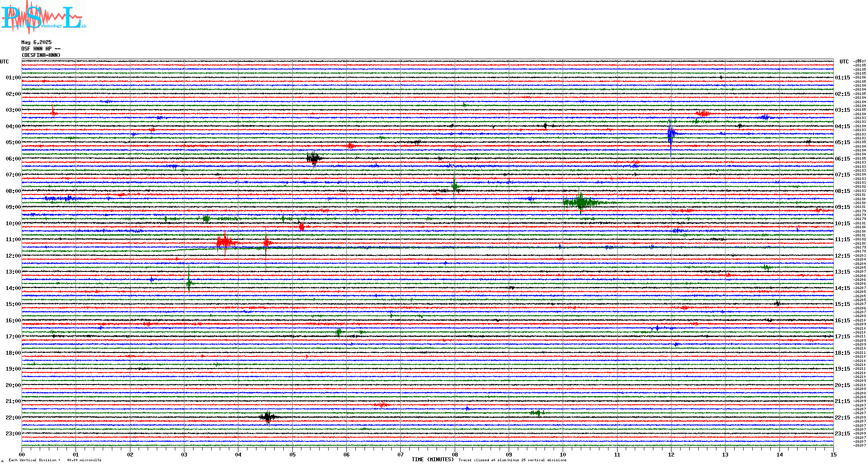This screenshot has height=466, width=868.
Task: Click the 09:00 hour label on left
Action: 13,207
